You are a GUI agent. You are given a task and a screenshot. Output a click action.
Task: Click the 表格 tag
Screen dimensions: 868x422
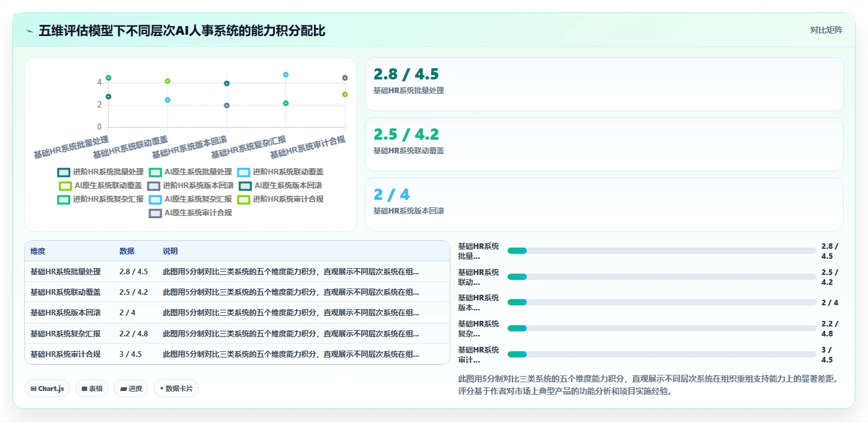[x=92, y=388]
